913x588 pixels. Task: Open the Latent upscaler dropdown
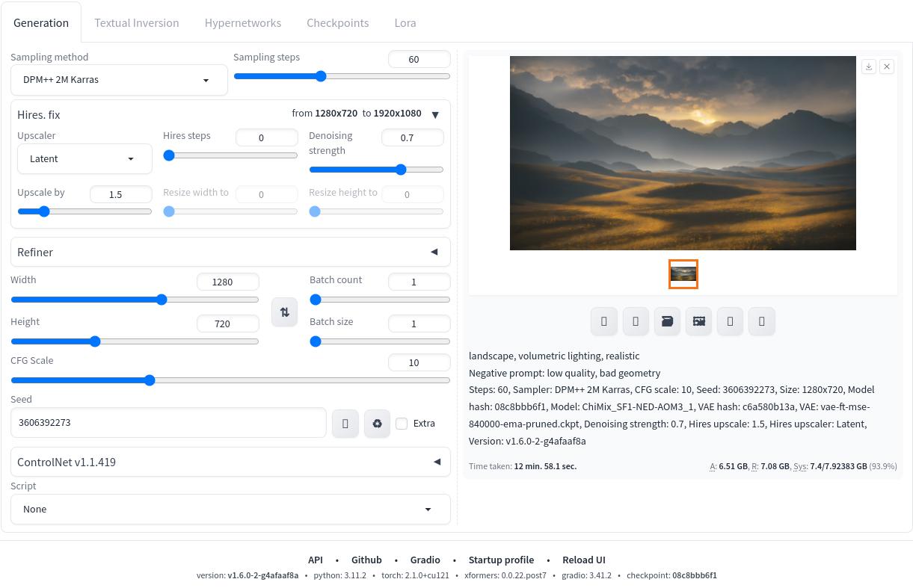tap(84, 158)
